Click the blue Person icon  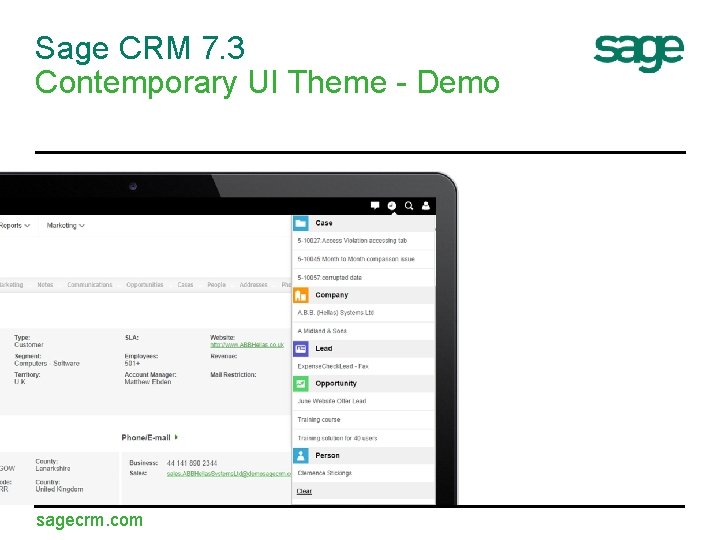[301, 456]
